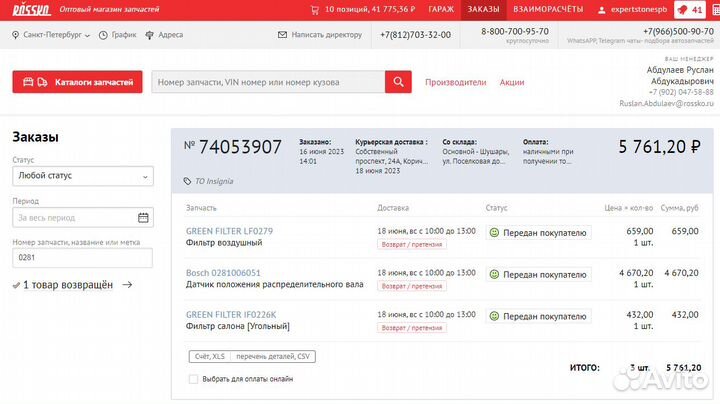Open the shopping cart icon

[x=315, y=10]
